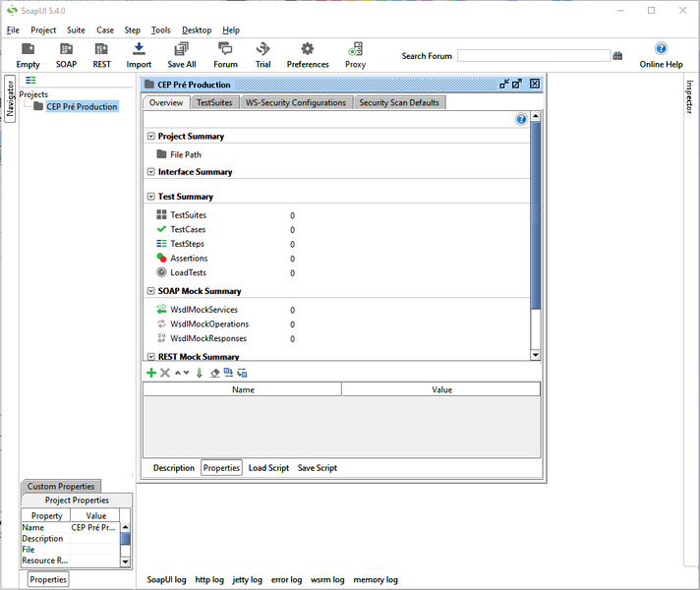
Task: Maximize CEP Pré Production inner window
Action: click(x=517, y=84)
